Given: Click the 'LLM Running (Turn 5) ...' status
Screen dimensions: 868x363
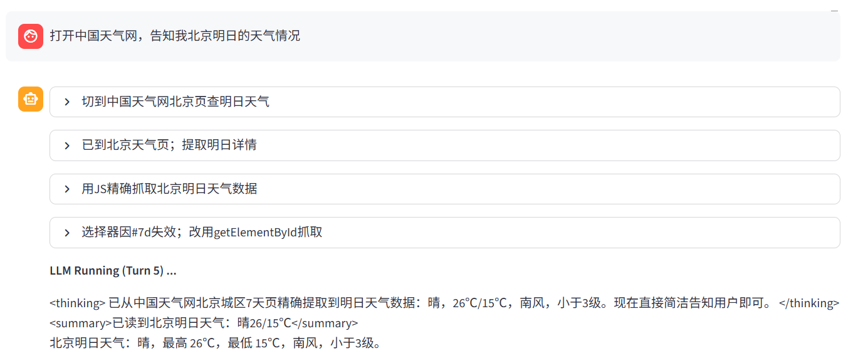Looking at the screenshot, I should point(113,271).
